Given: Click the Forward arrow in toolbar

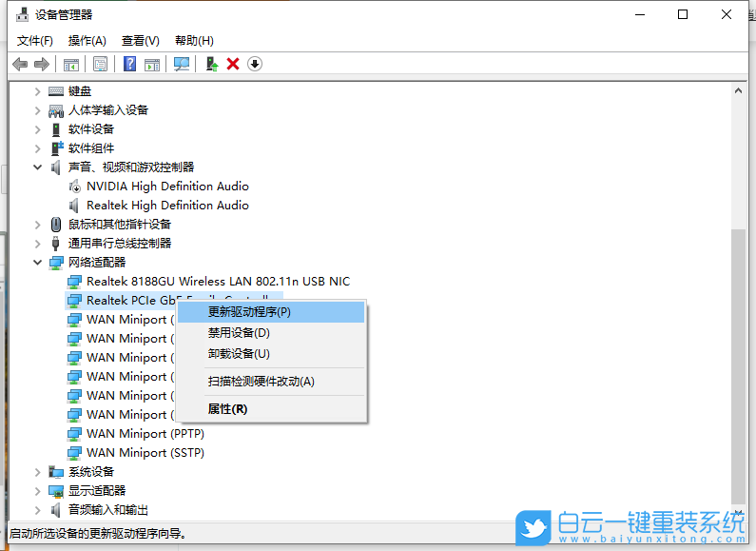Looking at the screenshot, I should click(41, 64).
